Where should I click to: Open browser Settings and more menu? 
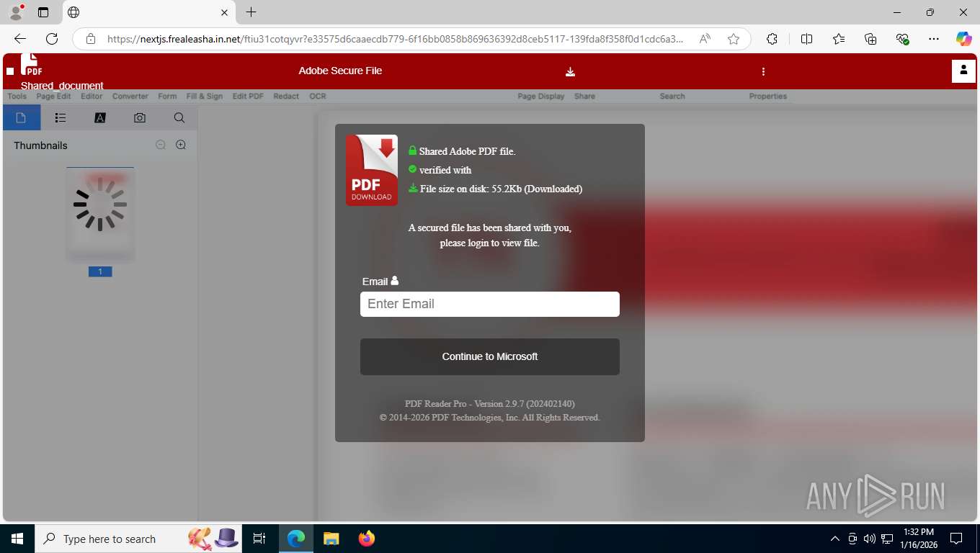(x=934, y=39)
